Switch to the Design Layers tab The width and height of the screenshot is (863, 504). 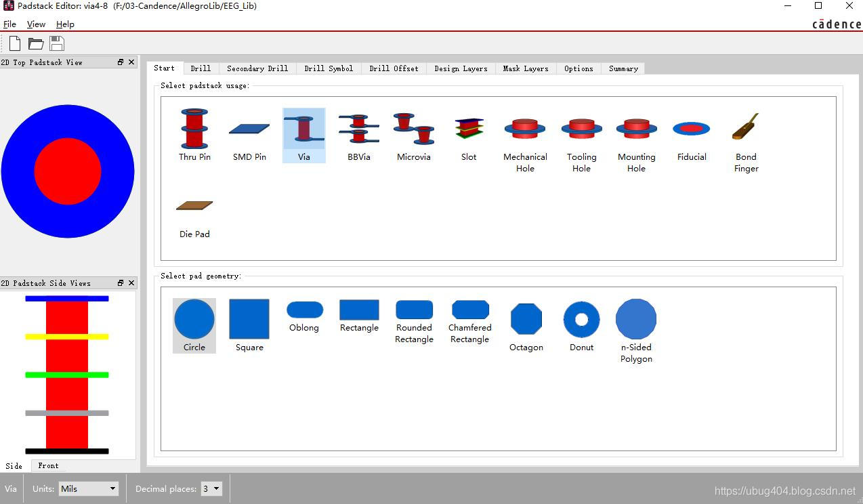(461, 68)
